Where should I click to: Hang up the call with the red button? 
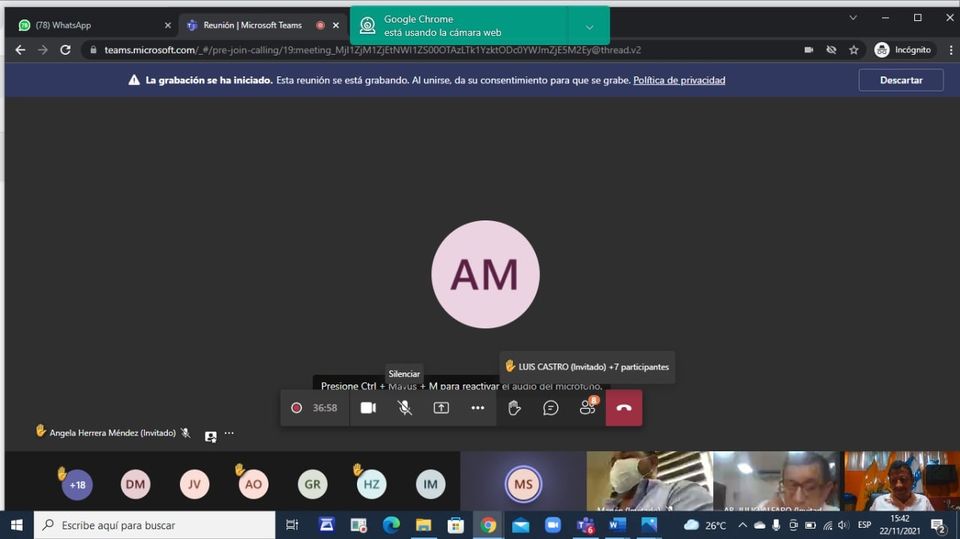pos(624,408)
